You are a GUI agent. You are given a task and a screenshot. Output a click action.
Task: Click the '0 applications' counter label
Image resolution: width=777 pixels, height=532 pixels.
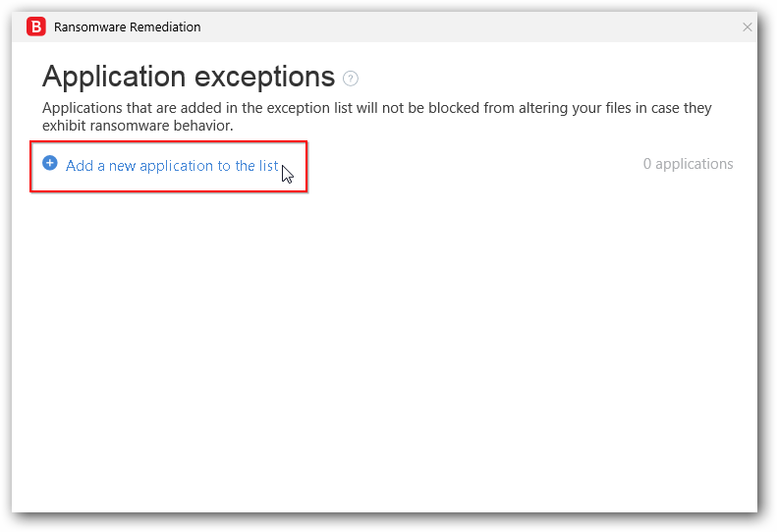[688, 164]
